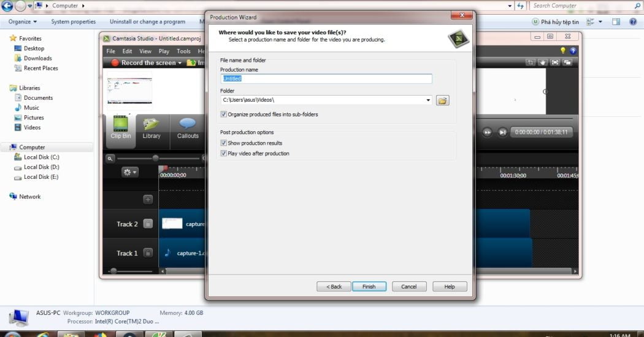Click the Finish button
Viewport: 644px width, 337px height.
(x=369, y=287)
